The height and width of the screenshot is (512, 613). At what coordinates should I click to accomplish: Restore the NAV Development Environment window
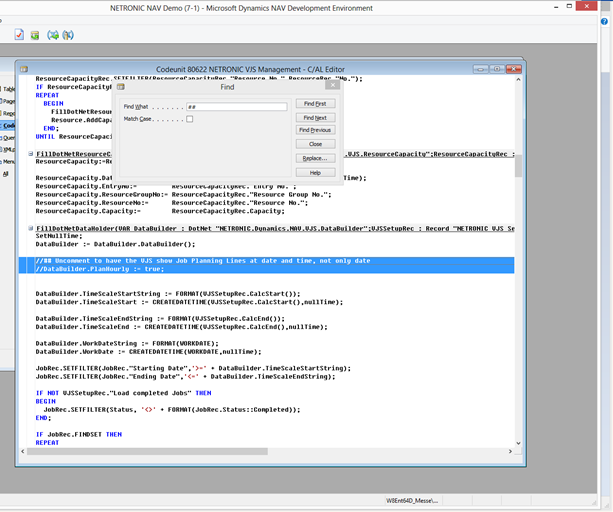pyautogui.click(x=569, y=6)
